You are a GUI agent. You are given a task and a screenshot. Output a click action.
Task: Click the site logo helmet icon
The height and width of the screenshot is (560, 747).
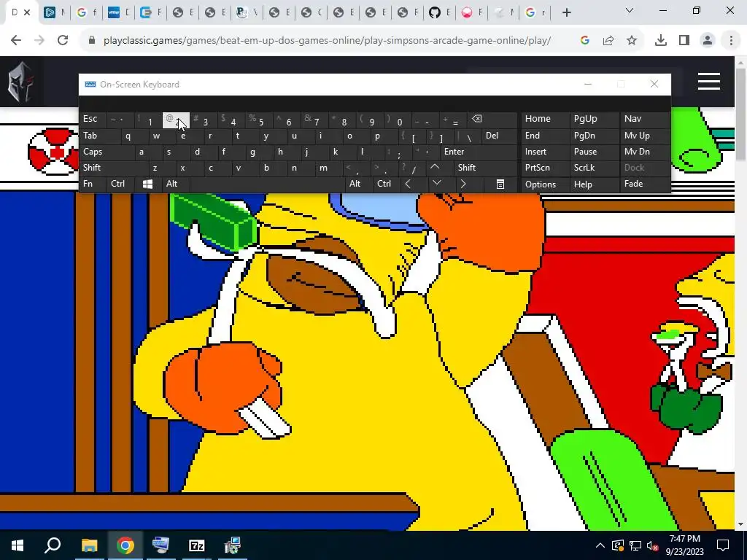click(x=21, y=82)
